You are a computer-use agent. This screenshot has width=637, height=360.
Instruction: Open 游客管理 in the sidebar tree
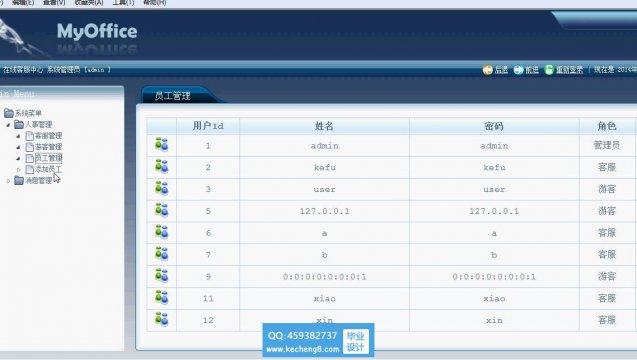click(x=48, y=147)
